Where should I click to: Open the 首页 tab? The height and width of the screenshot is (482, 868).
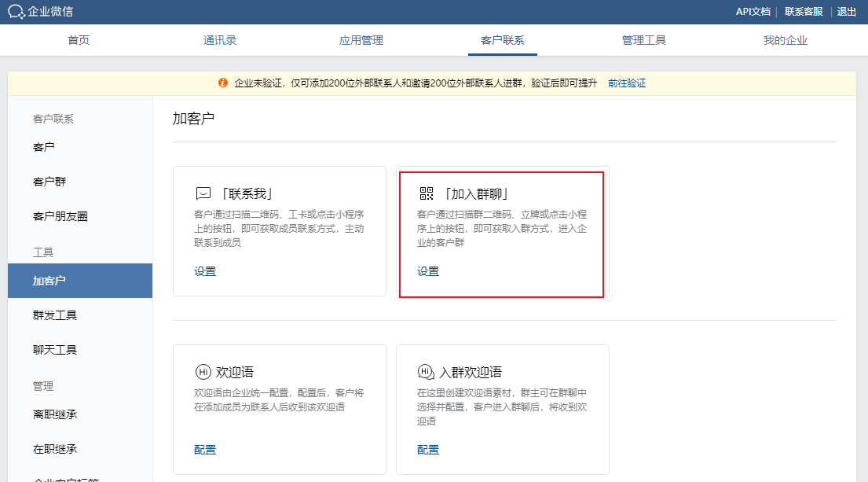pos(79,40)
